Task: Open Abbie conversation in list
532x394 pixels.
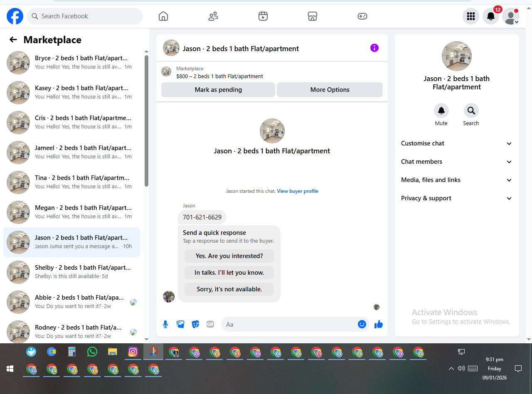Action: 71,302
